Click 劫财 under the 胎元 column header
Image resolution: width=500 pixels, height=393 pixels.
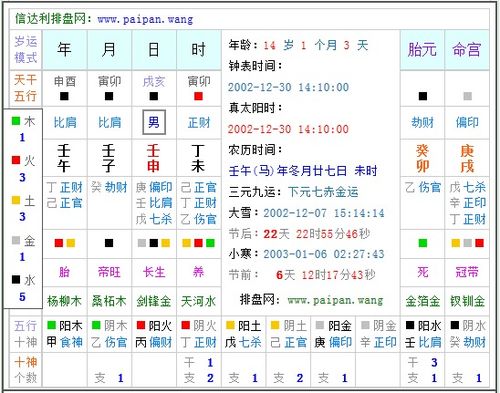(x=422, y=122)
